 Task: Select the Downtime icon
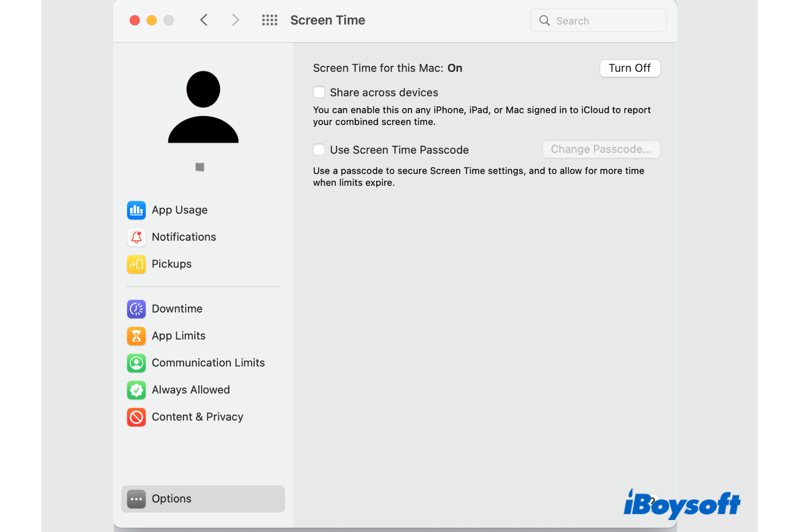pos(136,309)
